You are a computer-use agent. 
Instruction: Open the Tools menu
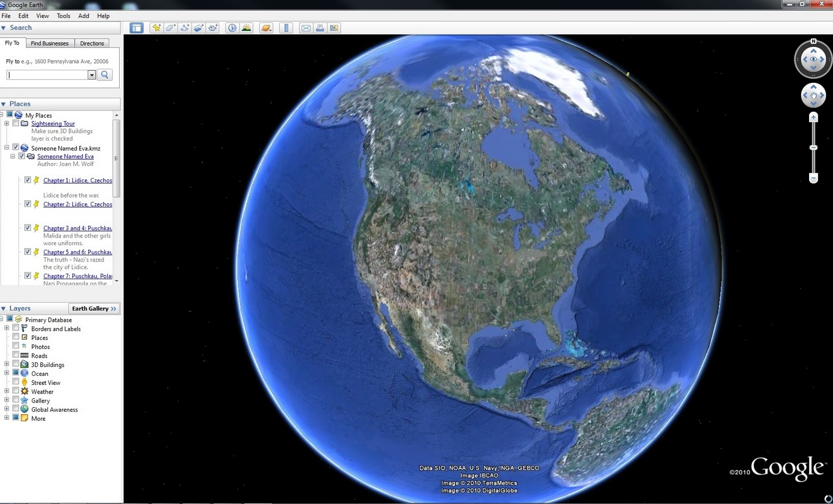point(63,16)
